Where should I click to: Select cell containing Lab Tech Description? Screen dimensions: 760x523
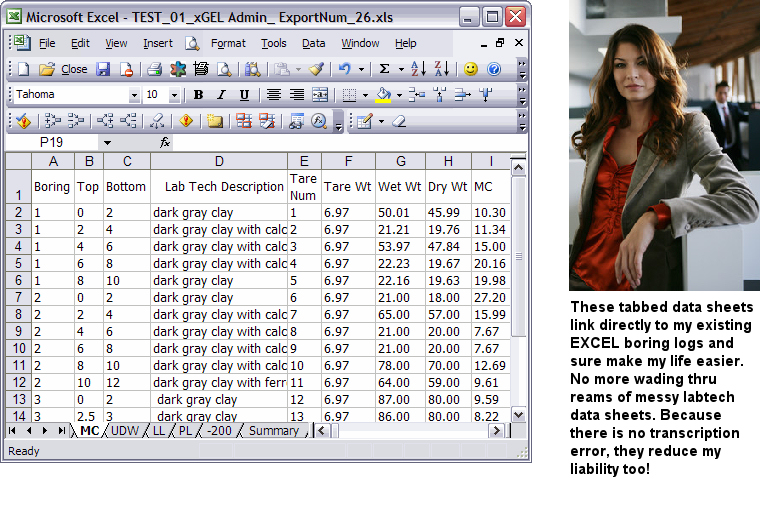(x=219, y=187)
